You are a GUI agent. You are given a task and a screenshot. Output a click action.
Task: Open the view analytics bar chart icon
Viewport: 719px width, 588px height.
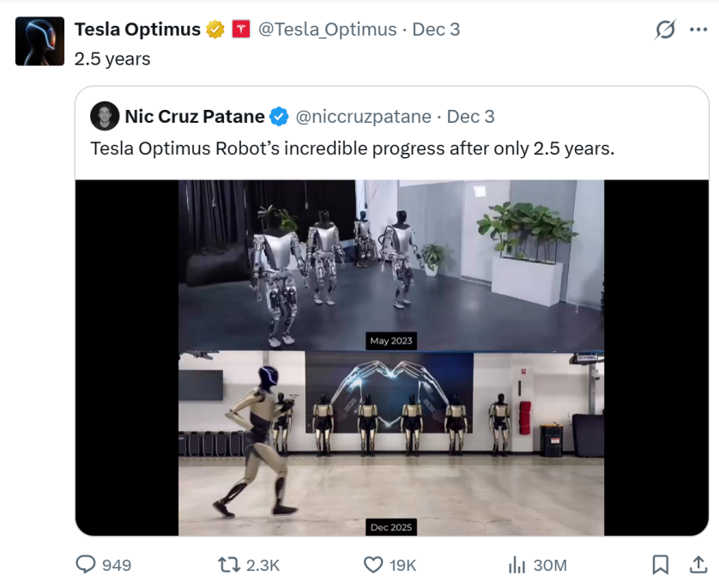click(x=517, y=565)
